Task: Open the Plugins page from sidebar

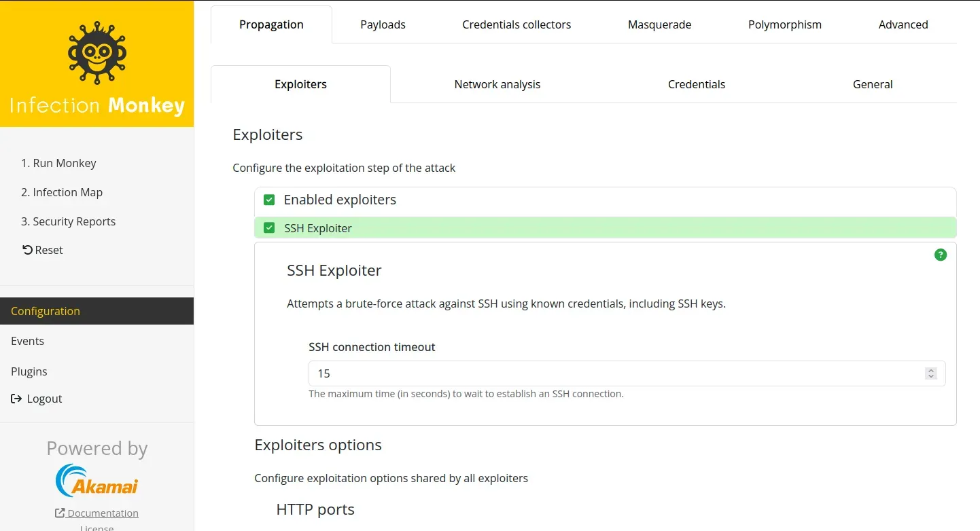Action: 29,371
